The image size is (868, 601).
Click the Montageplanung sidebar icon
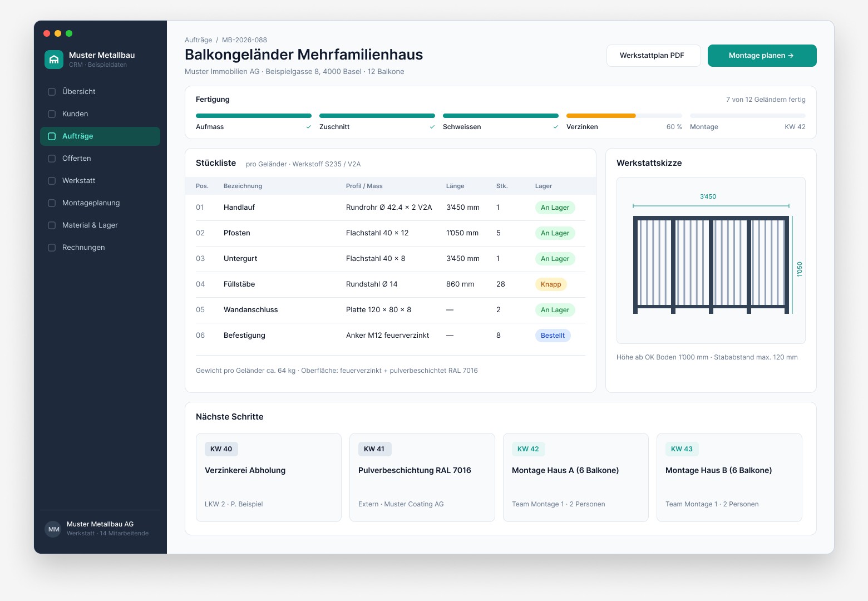pyautogui.click(x=52, y=203)
